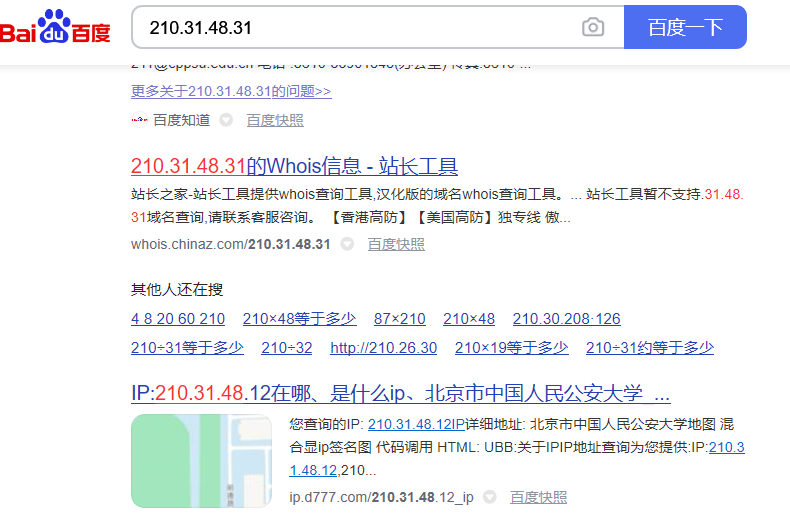Screen dimensions: 790x529
Task: Open IP:210.31.48.12在哪 result title
Action: (x=401, y=393)
